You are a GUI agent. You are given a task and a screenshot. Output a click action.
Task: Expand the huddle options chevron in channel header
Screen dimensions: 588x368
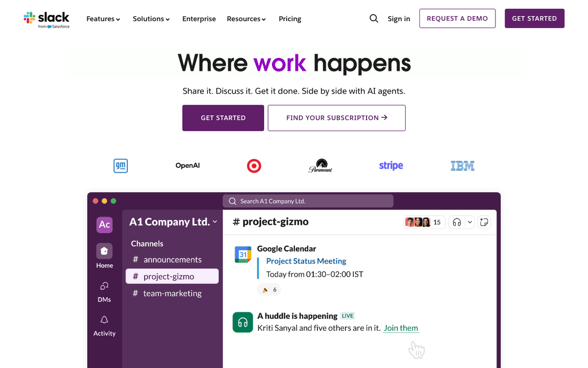click(x=469, y=222)
